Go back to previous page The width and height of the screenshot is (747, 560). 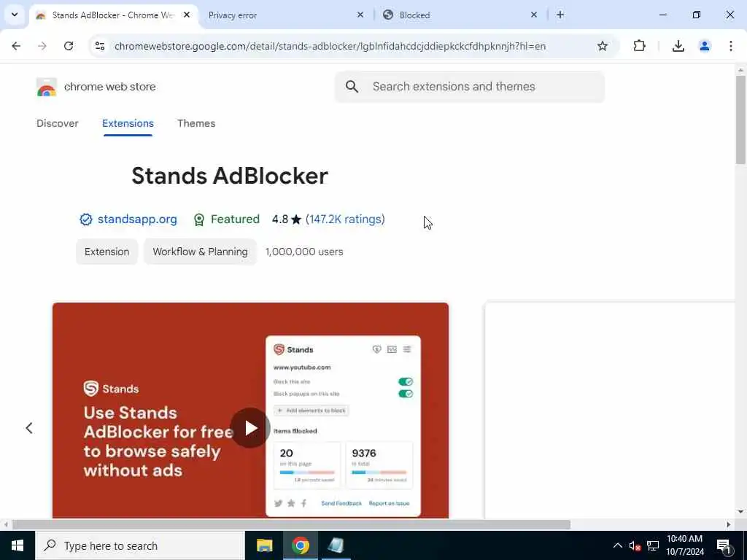[x=16, y=46]
